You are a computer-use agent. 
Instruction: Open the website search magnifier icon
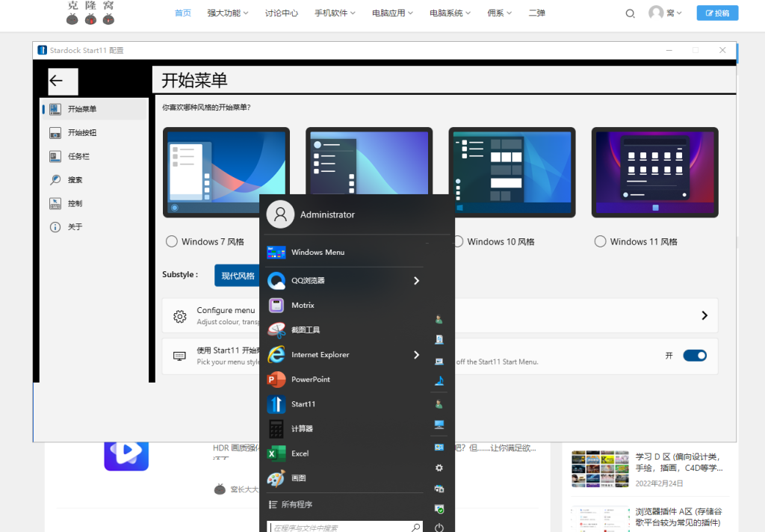coord(630,13)
